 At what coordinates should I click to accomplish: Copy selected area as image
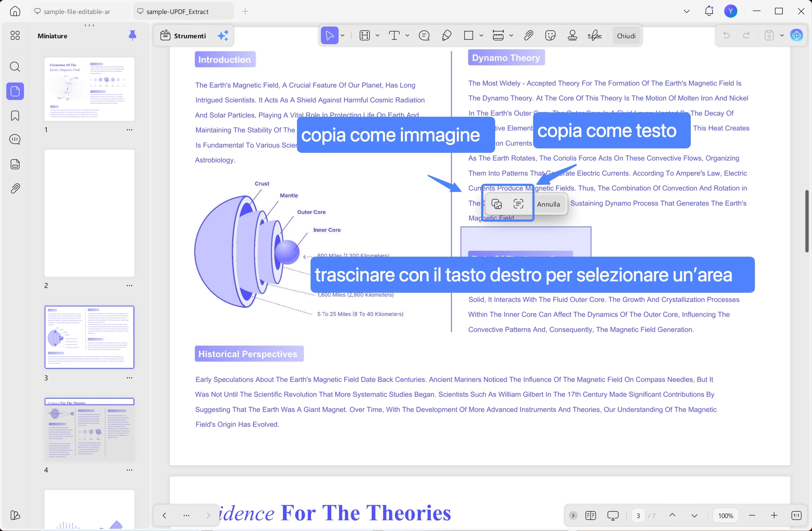[x=497, y=204]
